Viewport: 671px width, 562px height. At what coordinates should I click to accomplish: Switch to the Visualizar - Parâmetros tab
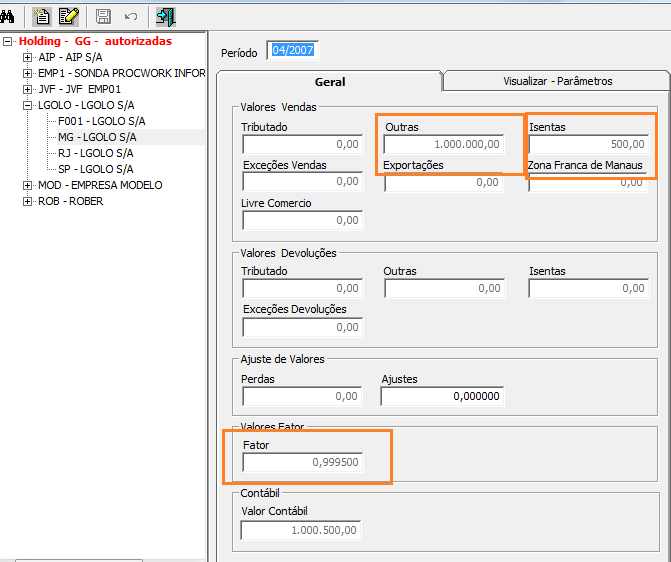[557, 81]
